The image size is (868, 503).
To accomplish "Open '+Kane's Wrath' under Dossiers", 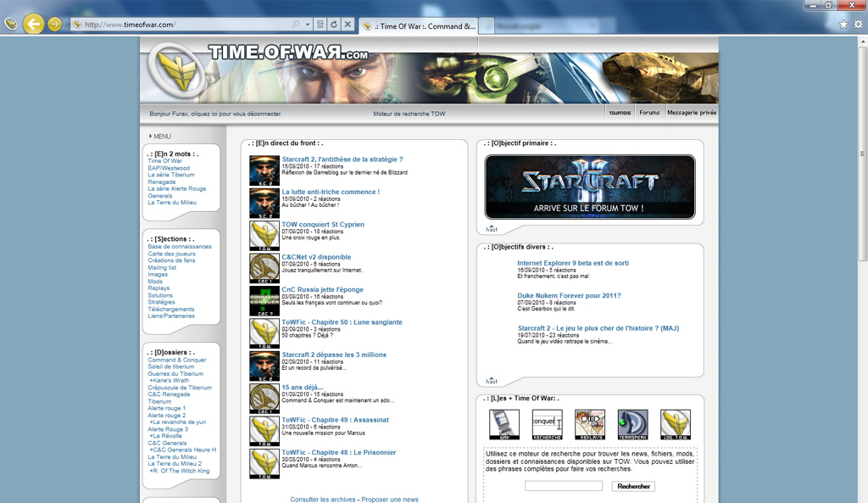I will 169,381.
